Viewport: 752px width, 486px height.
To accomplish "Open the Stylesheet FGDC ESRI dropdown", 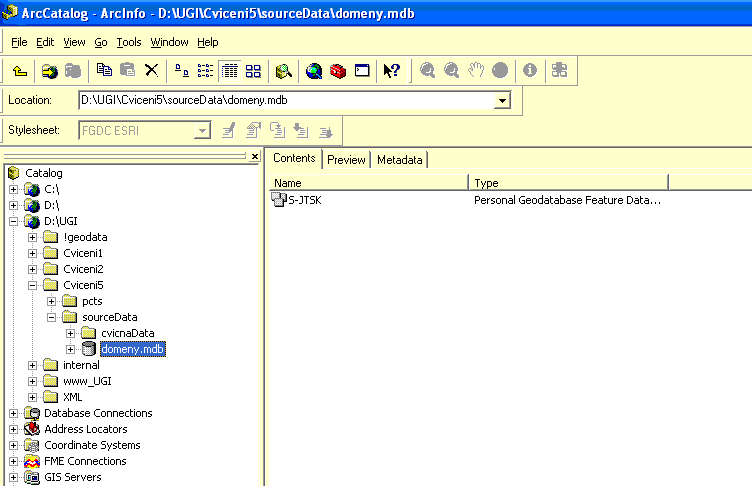I will [x=202, y=130].
